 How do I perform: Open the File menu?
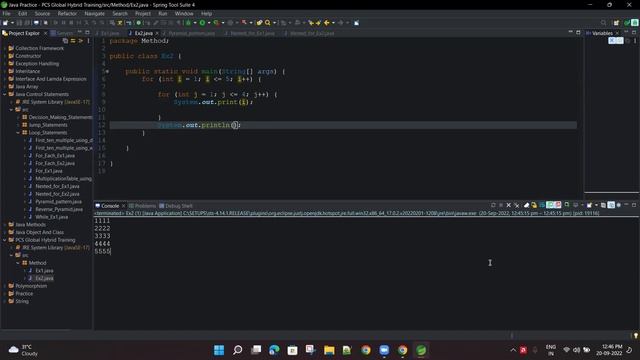7,13
